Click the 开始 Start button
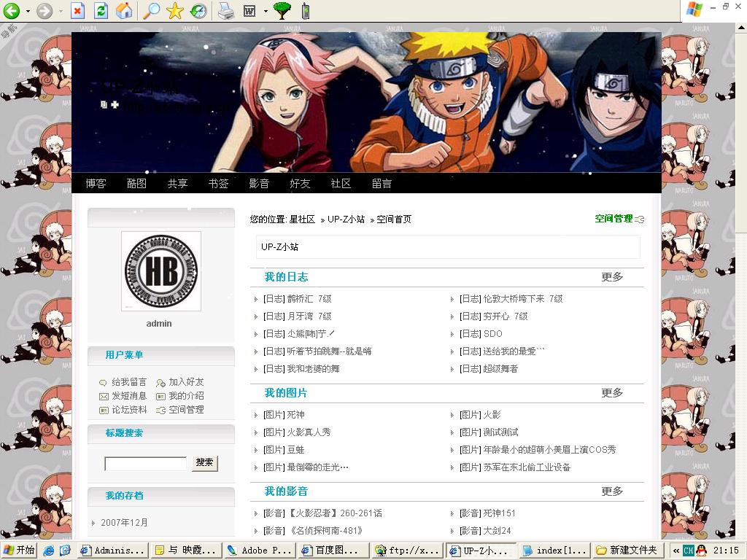Screen dimensions: 747x560 (19, 551)
